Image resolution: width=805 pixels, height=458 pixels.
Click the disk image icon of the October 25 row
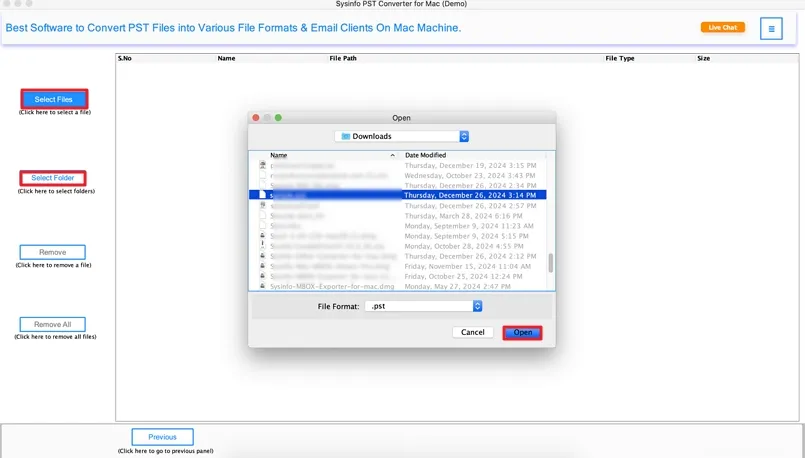(x=263, y=276)
